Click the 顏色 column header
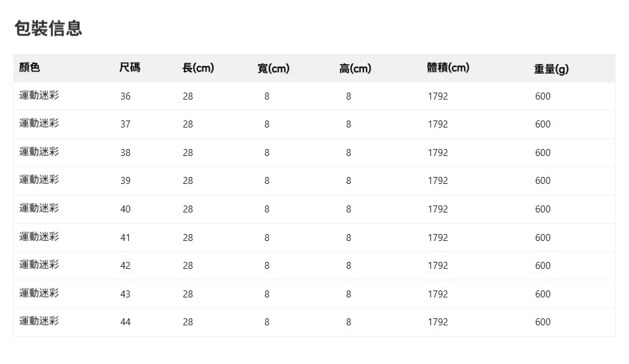629x364 pixels. (x=30, y=68)
